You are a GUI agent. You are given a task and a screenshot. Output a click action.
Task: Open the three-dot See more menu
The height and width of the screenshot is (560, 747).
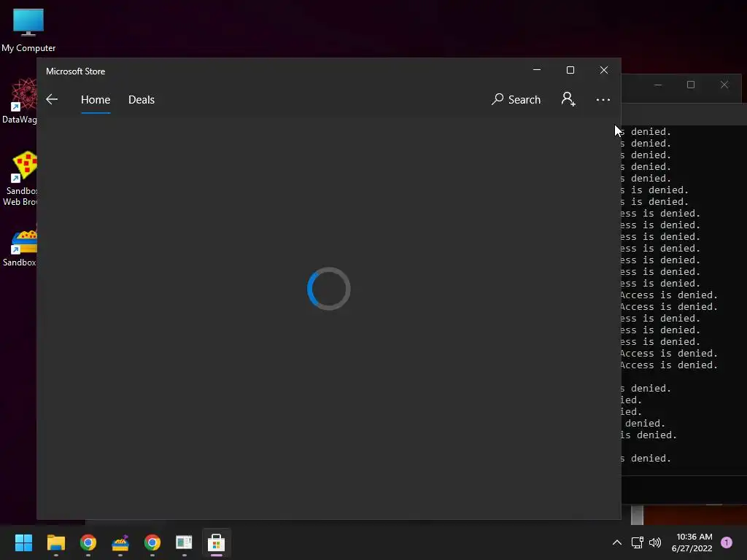point(603,99)
